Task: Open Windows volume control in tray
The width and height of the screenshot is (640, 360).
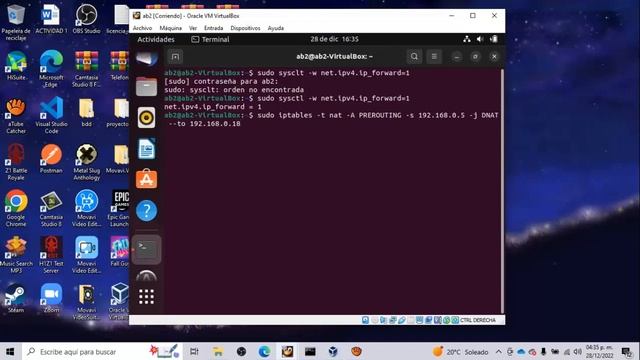Action: [577, 351]
